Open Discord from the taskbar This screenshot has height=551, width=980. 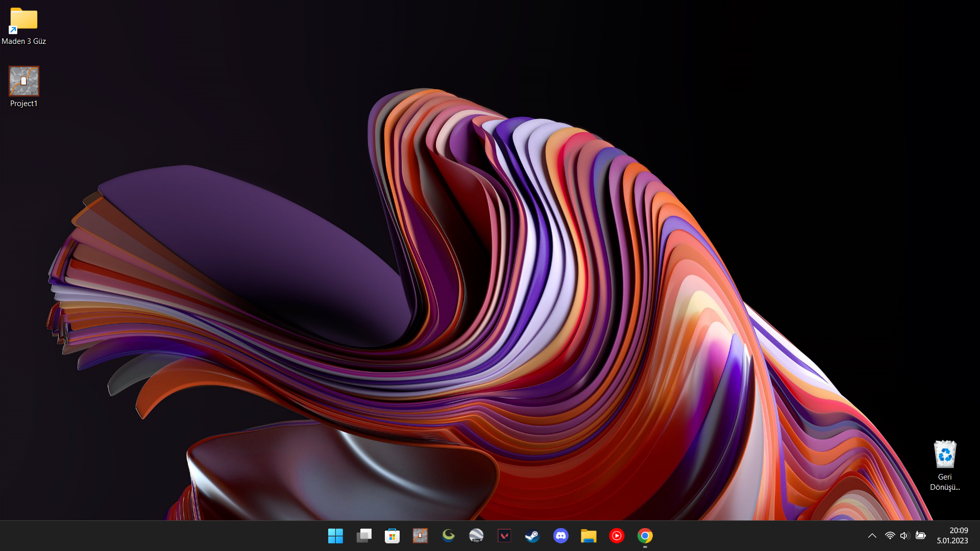click(x=560, y=536)
